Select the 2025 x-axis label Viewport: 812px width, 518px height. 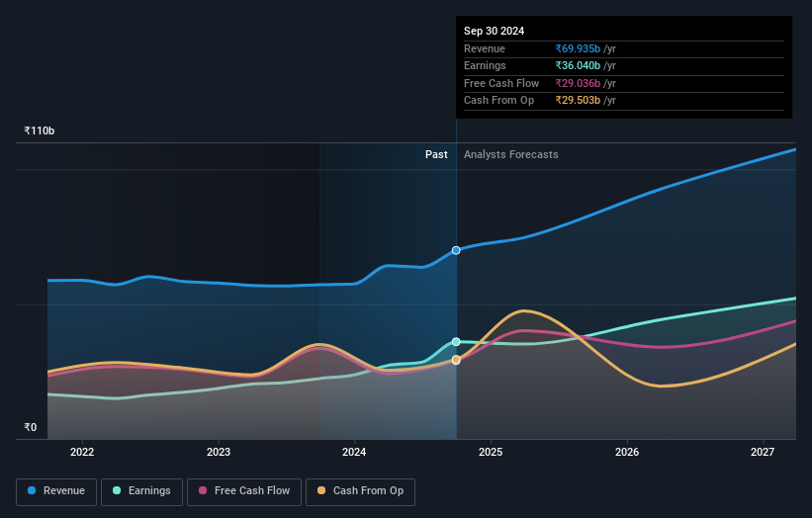pyautogui.click(x=491, y=452)
